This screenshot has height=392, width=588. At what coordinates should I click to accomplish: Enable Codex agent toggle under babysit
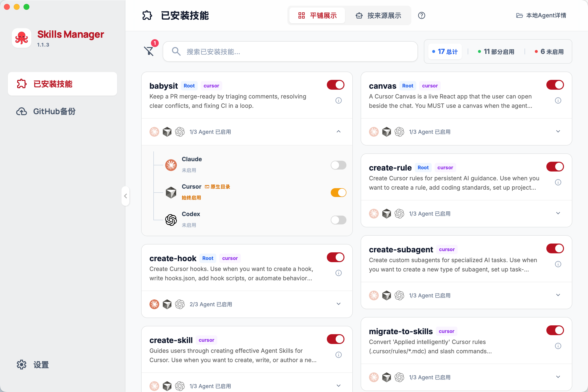click(x=338, y=220)
